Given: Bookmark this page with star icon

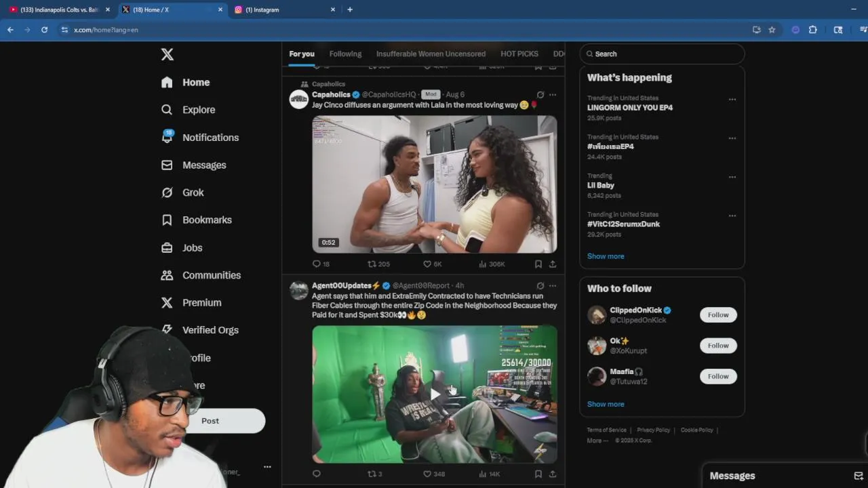Looking at the screenshot, I should (x=772, y=30).
